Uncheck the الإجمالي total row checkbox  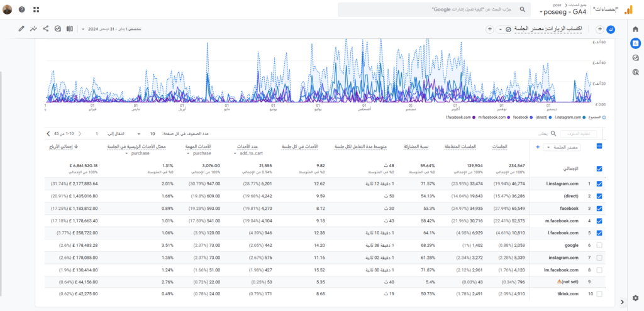click(599, 168)
